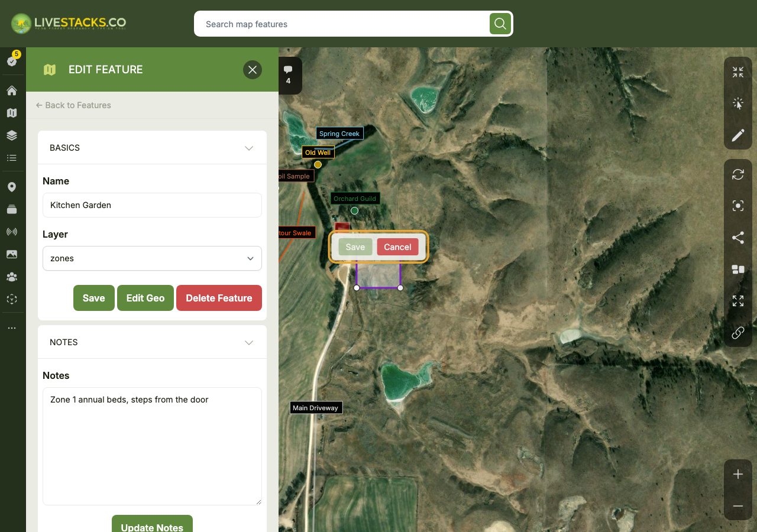Open the more options ellipsis in sidebar
757x532 pixels.
click(x=12, y=328)
